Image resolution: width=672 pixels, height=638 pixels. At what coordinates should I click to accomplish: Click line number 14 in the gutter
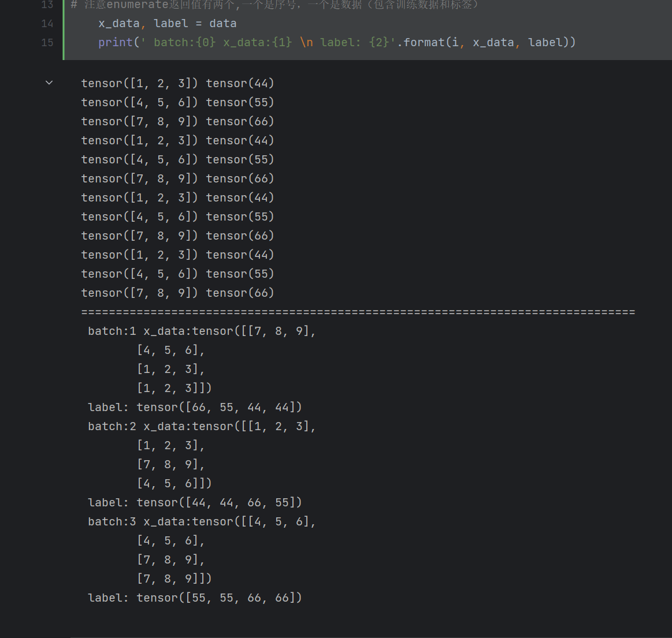pos(47,24)
